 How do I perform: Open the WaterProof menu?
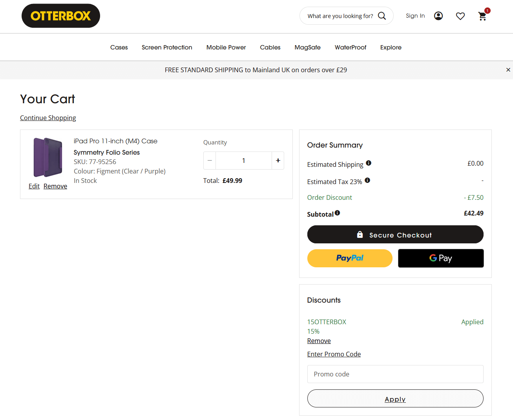pos(351,47)
